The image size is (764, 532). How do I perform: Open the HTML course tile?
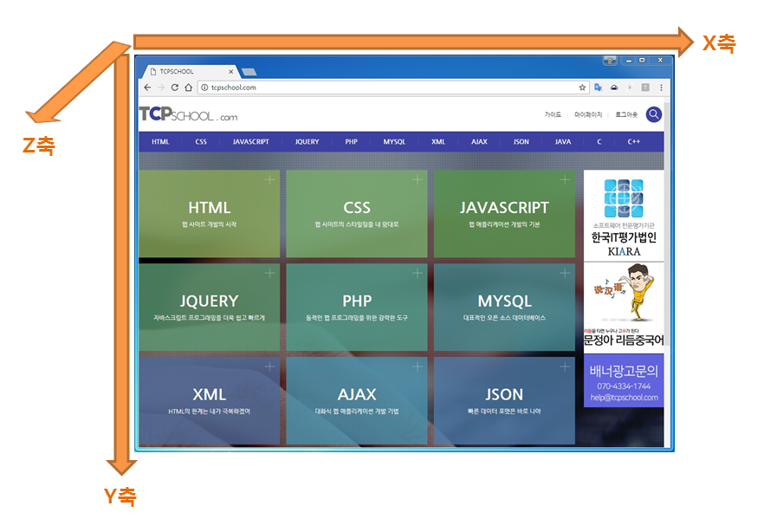tap(210, 213)
